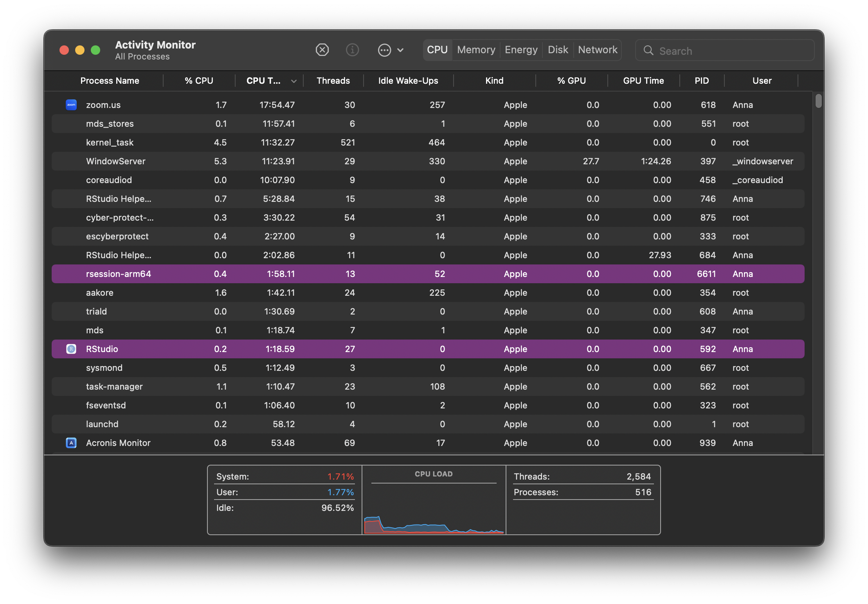The width and height of the screenshot is (868, 604).
Task: Click the Acronis Monitor app icon
Action: 71,443
